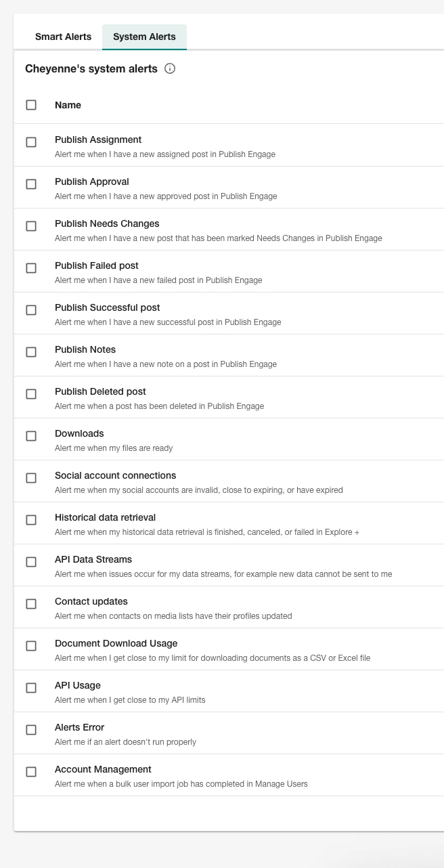Click the Account Management row title
This screenshot has width=444, height=868.
(x=103, y=769)
